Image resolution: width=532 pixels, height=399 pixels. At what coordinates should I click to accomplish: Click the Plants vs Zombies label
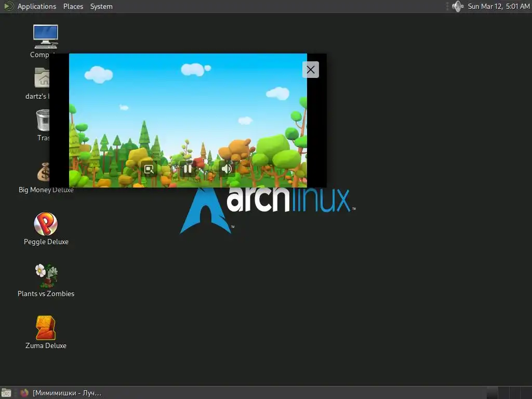pyautogui.click(x=46, y=294)
